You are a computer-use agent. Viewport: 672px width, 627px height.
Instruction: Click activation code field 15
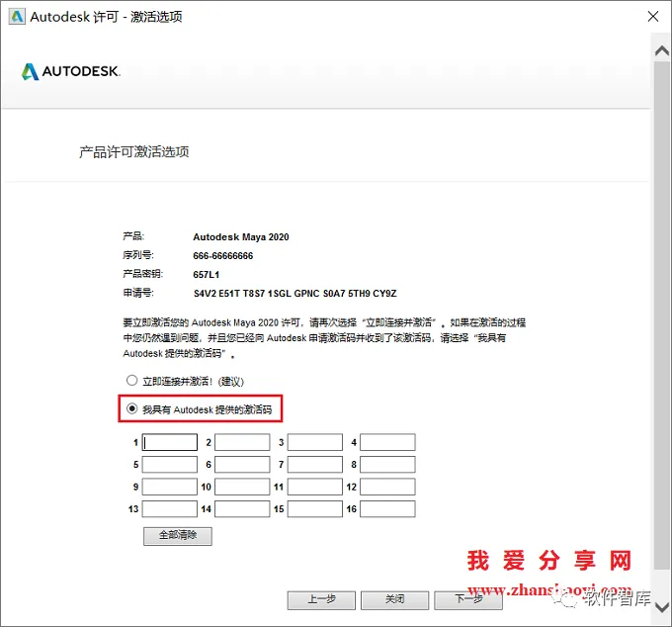point(315,509)
